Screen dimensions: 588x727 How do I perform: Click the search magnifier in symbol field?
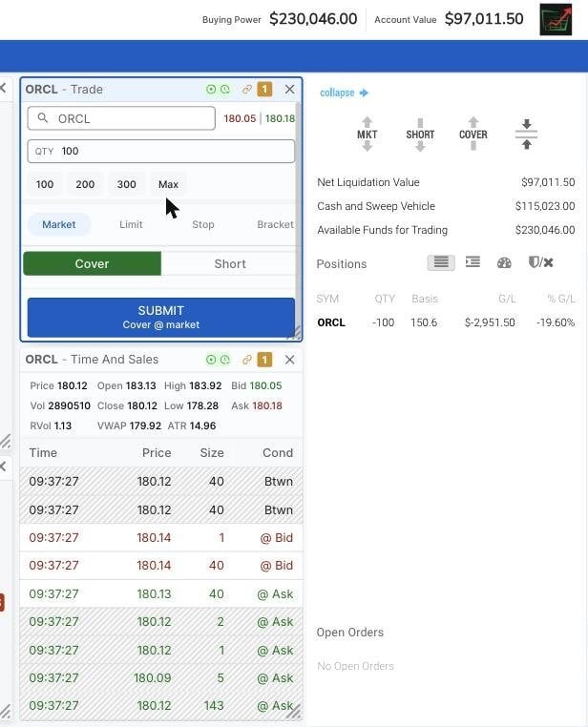click(43, 118)
